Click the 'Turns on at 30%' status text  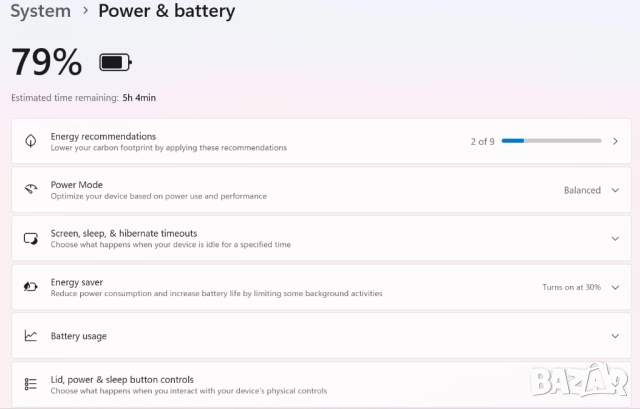[x=571, y=287]
